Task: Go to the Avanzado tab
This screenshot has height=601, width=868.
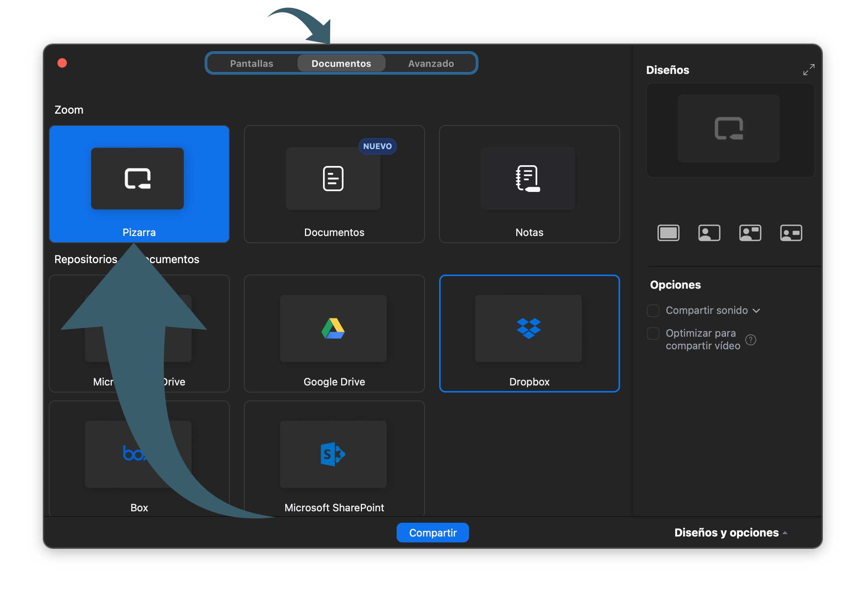Action: [x=431, y=63]
